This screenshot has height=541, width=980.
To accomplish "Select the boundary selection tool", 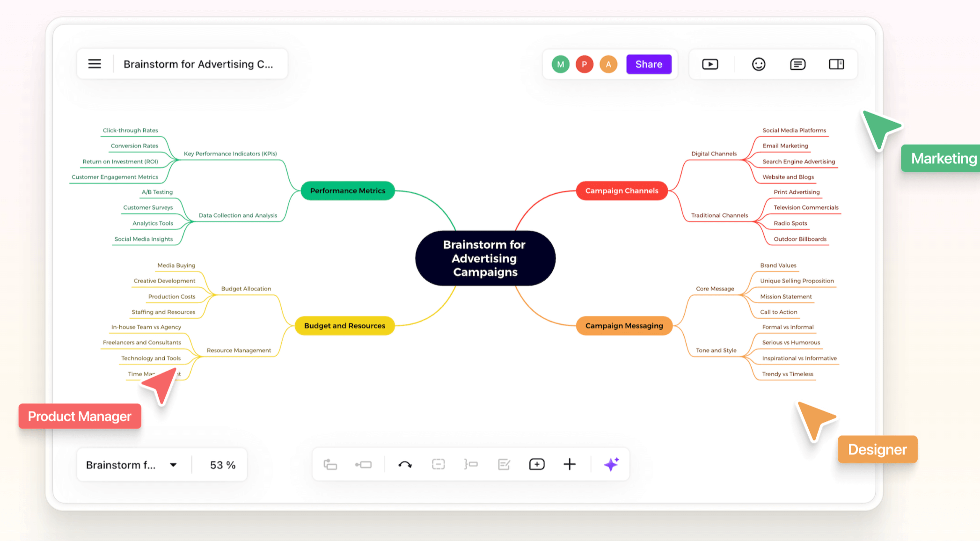I will click(438, 464).
